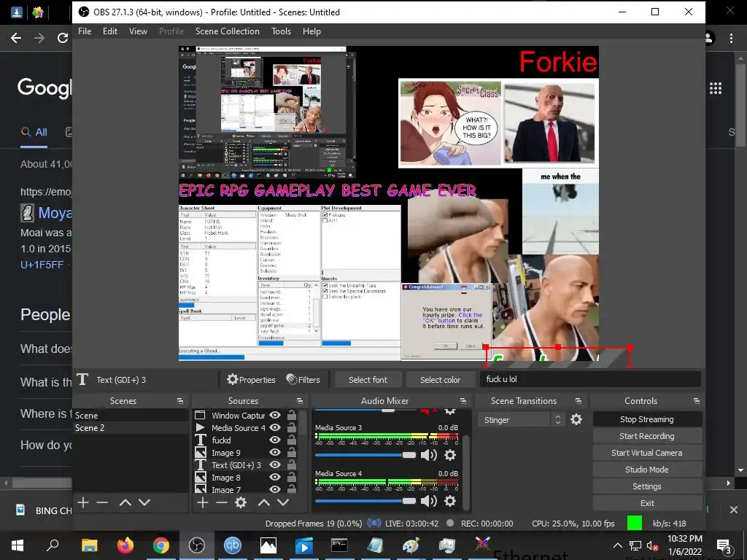The image size is (747, 560).
Task: Add a new source with plus icon
Action: [203, 502]
